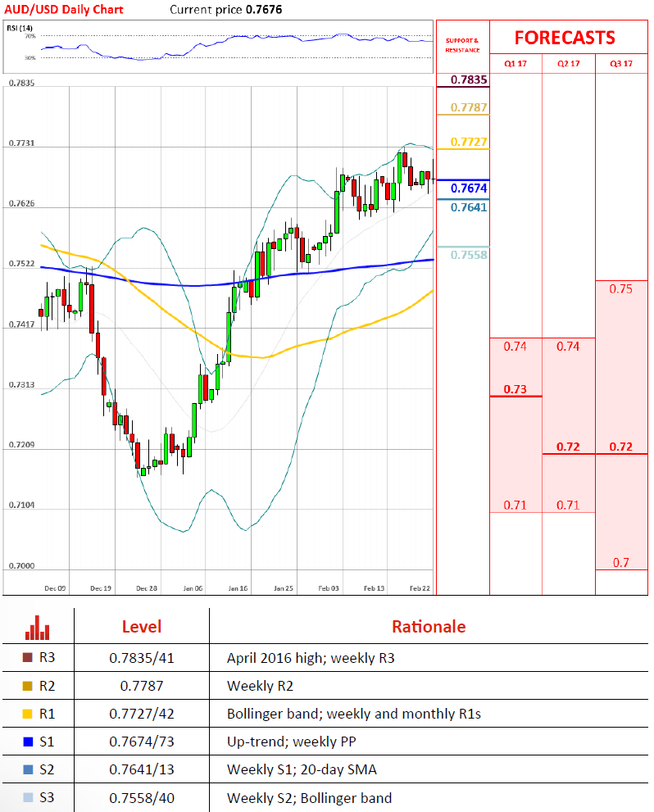Viewport: 654px width, 812px height.
Task: Click the 0.71 value in Q2 17 column
Action: coord(568,505)
